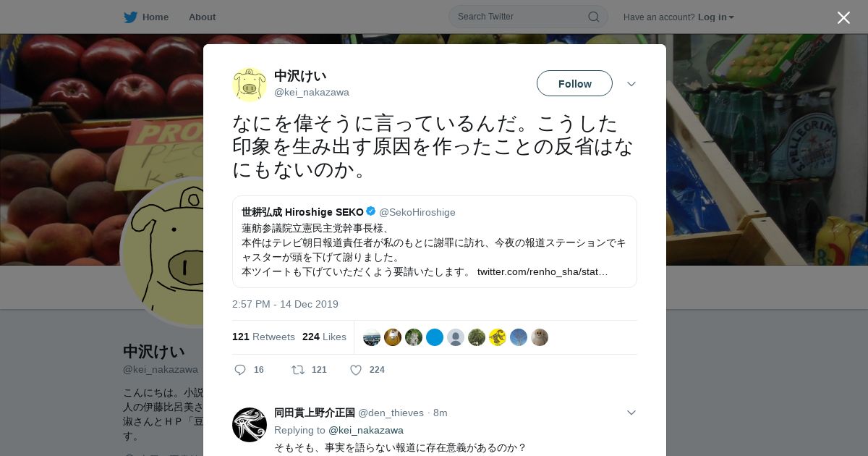
Task: Open the Log in dropdown
Action: click(716, 17)
